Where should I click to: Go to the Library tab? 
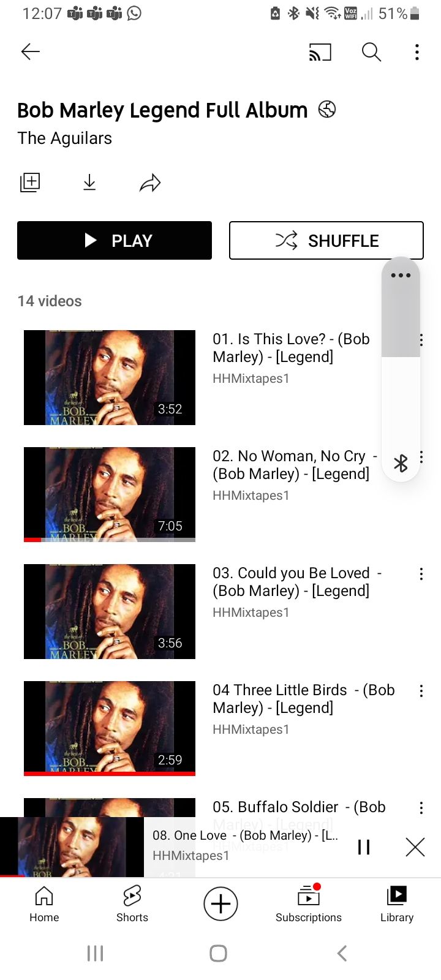[397, 903]
